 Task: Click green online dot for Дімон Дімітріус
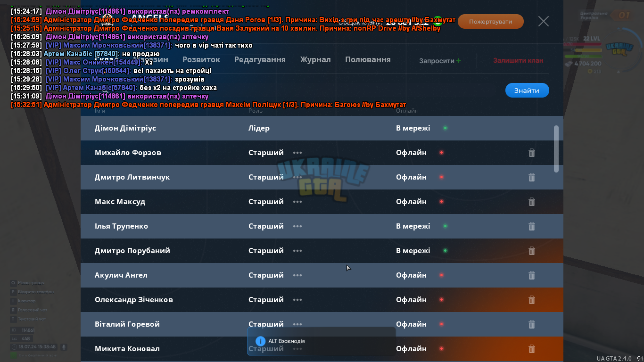(x=445, y=128)
